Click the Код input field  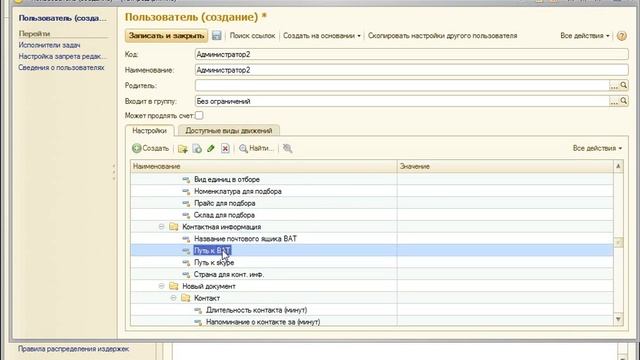click(411, 54)
